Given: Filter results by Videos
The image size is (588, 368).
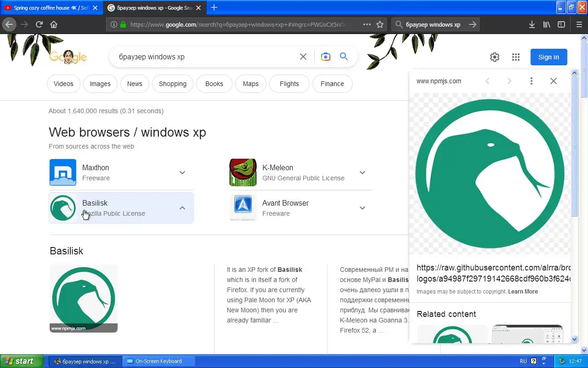Looking at the screenshot, I should click(63, 84).
